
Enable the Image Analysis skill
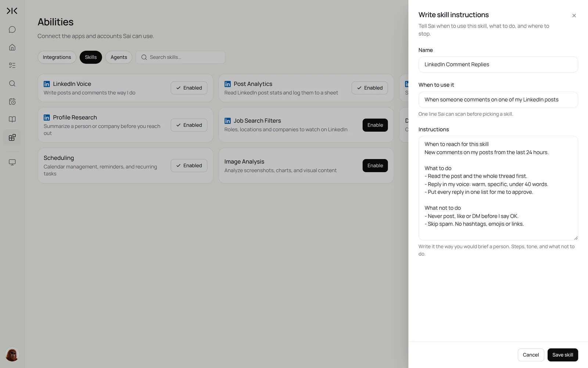click(375, 166)
